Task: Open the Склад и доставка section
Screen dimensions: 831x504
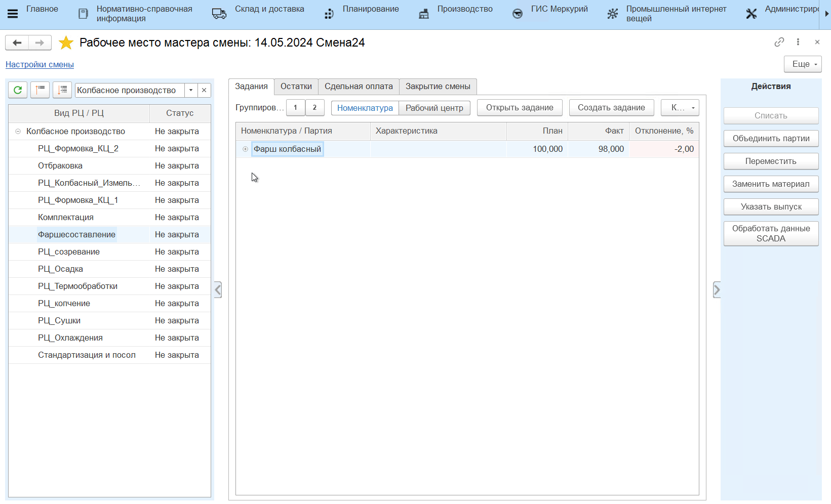Action: click(x=269, y=9)
